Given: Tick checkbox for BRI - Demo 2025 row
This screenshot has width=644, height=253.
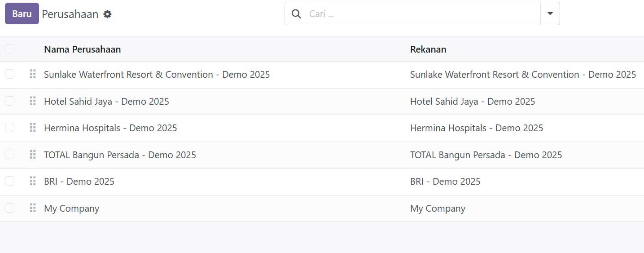Looking at the screenshot, I should (9, 181).
